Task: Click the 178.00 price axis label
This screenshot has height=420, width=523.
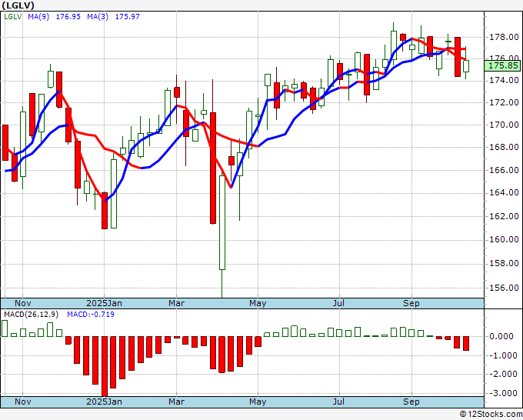Action: tap(504, 38)
